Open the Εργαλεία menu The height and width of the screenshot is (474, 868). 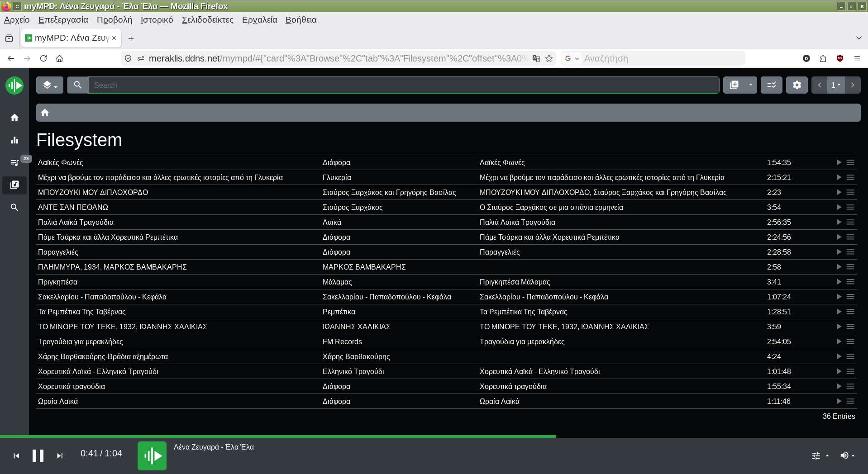[x=259, y=20]
